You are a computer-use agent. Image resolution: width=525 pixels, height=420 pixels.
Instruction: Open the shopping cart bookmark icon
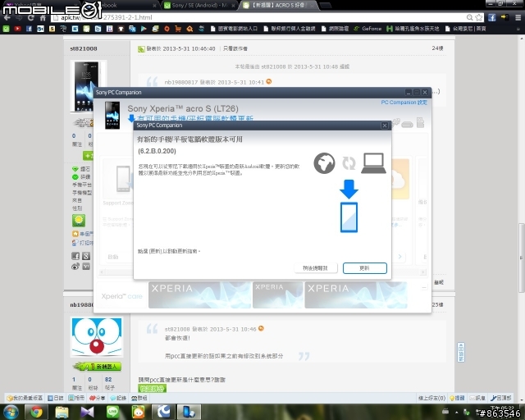[178, 29]
